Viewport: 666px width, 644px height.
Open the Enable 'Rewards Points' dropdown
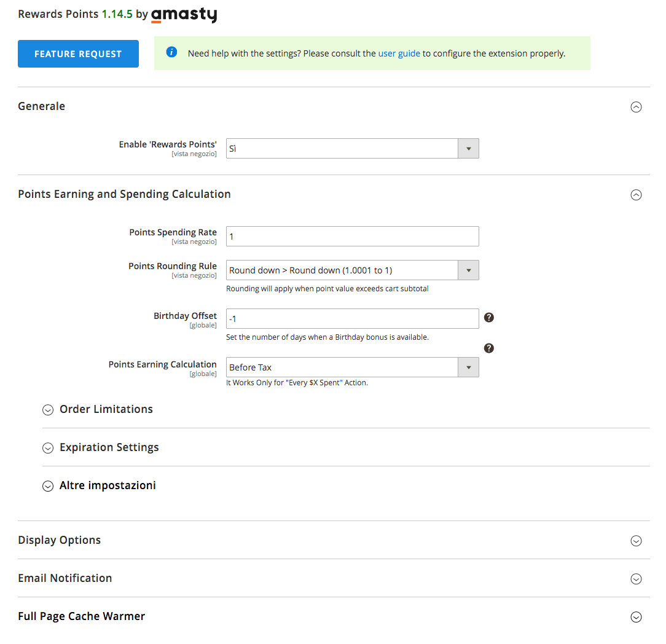click(x=353, y=148)
